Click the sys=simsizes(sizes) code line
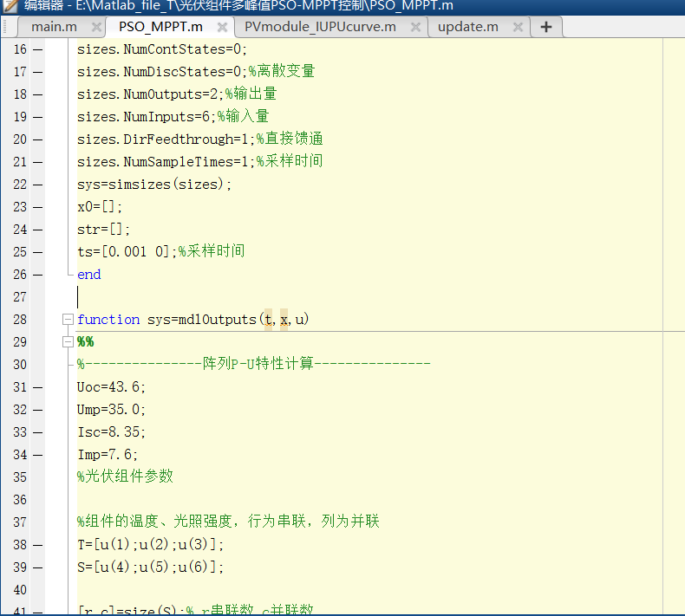 tap(154, 185)
